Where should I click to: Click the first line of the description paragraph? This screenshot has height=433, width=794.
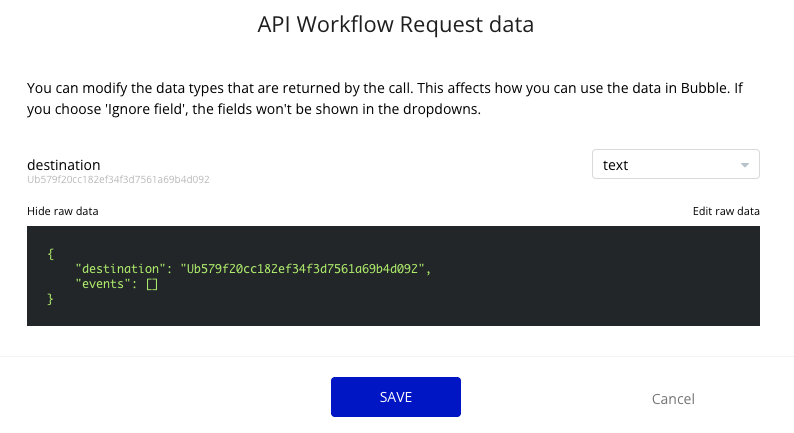(x=384, y=88)
